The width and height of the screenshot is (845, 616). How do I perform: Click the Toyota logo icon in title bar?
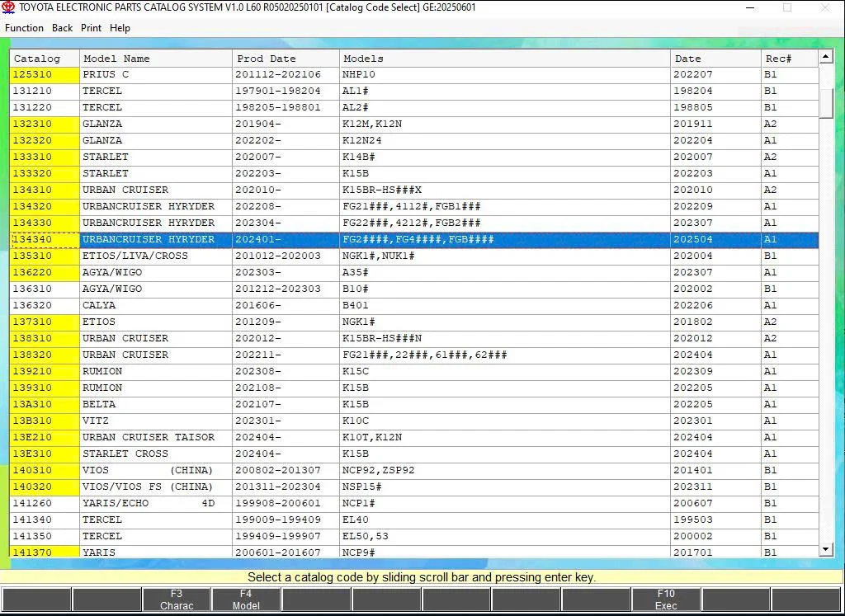point(8,8)
